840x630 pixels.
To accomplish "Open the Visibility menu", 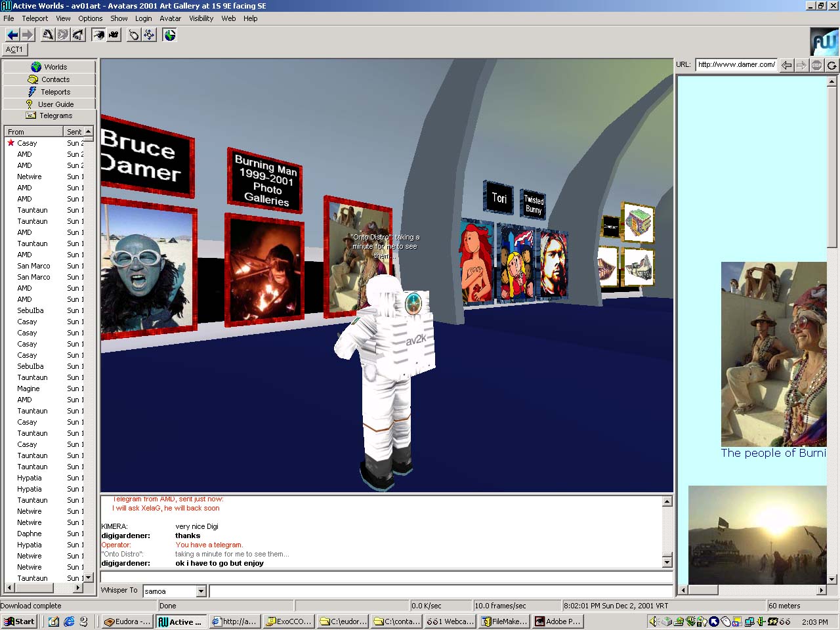I will [201, 18].
